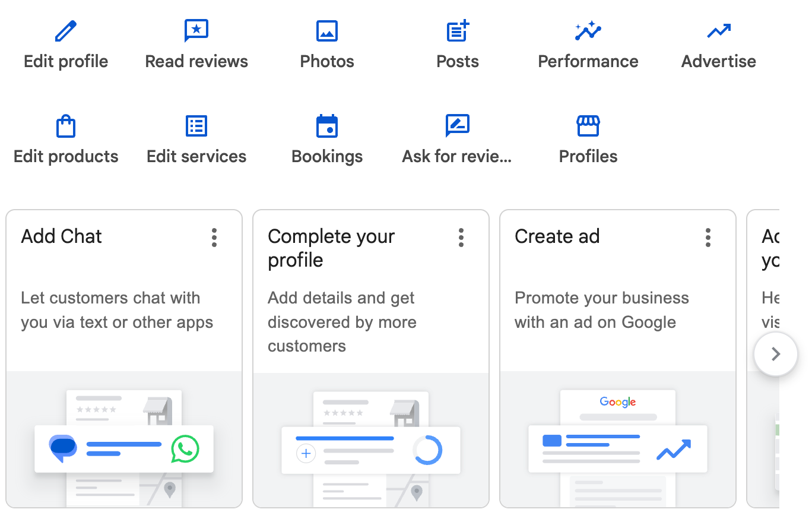Click the Add Chat card title

(62, 236)
